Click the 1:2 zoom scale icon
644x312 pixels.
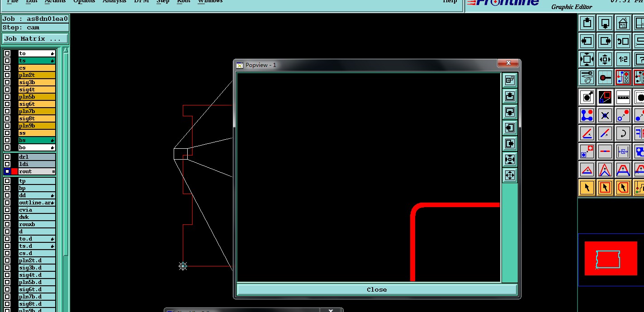[623, 59]
